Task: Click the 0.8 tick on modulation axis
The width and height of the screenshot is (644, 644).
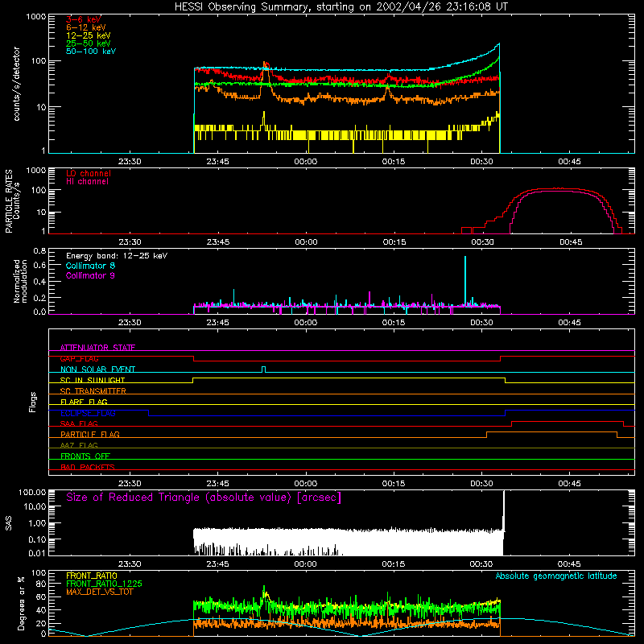Action: pos(39,250)
